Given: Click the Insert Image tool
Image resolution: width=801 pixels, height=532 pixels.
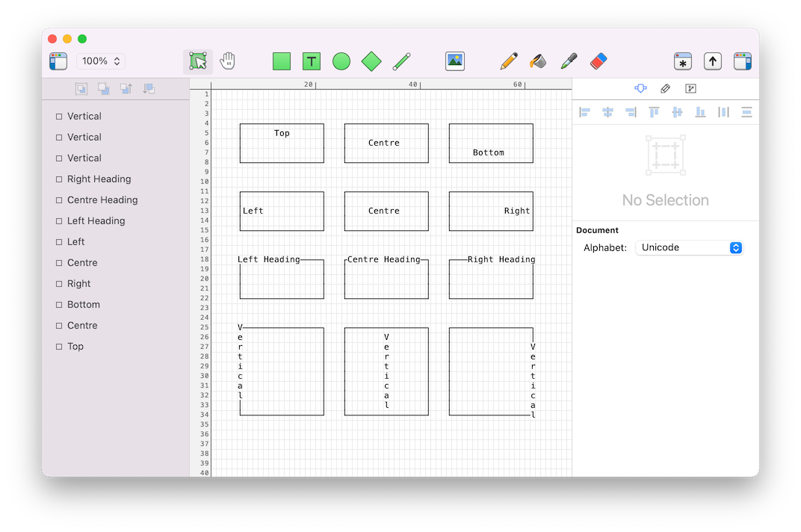Looking at the screenshot, I should click(x=455, y=61).
